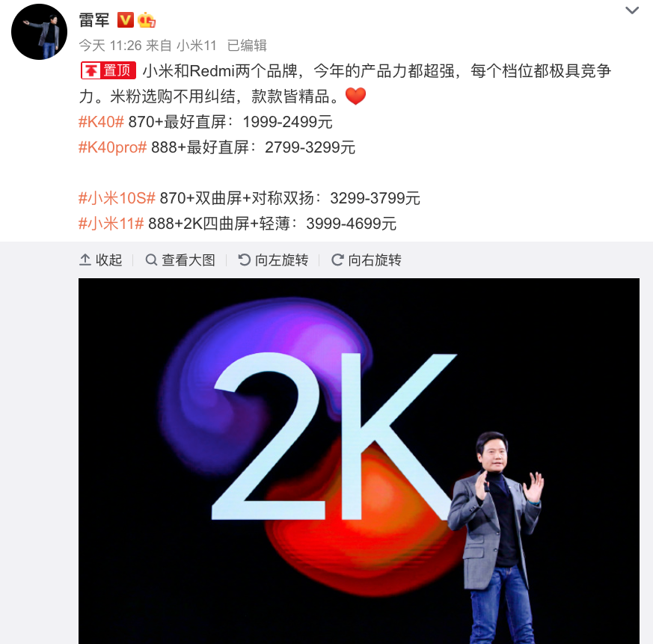Open the #小米10S# hashtag topic
Screen dimensions: 653x644
[117, 198]
